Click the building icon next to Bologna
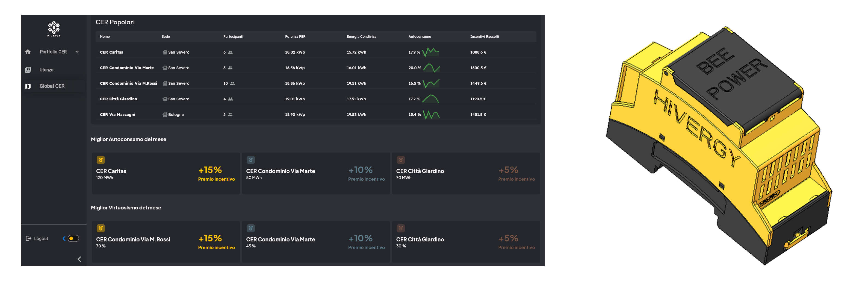 (x=165, y=115)
